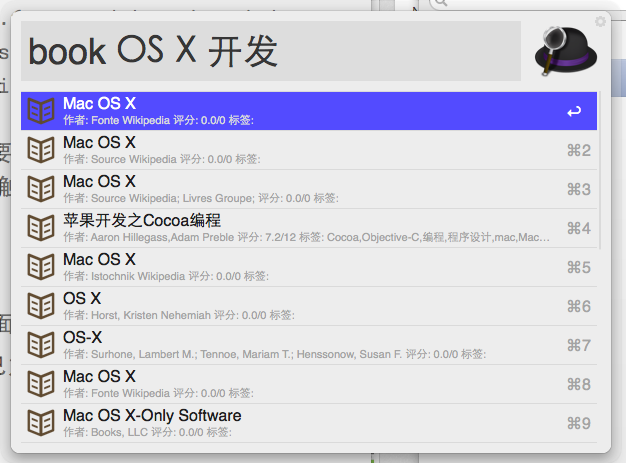Select 'Mac OS X' result labeled ⌘8
Image resolution: width=626 pixels, height=463 pixels.
tap(309, 384)
